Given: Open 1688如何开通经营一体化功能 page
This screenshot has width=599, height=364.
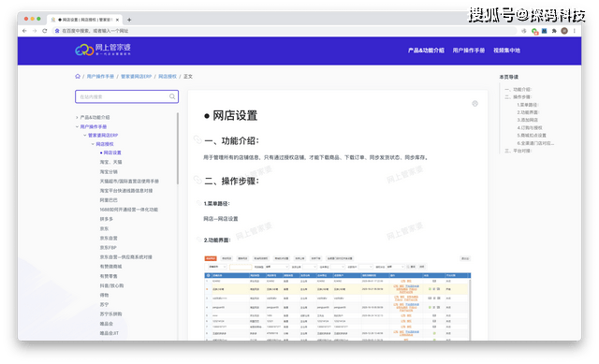Looking at the screenshot, I should pyautogui.click(x=129, y=210).
